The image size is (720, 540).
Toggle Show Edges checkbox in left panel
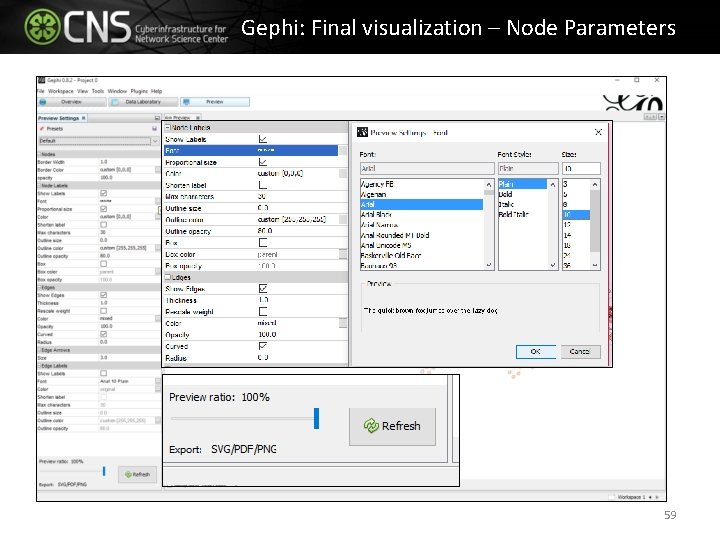click(104, 295)
